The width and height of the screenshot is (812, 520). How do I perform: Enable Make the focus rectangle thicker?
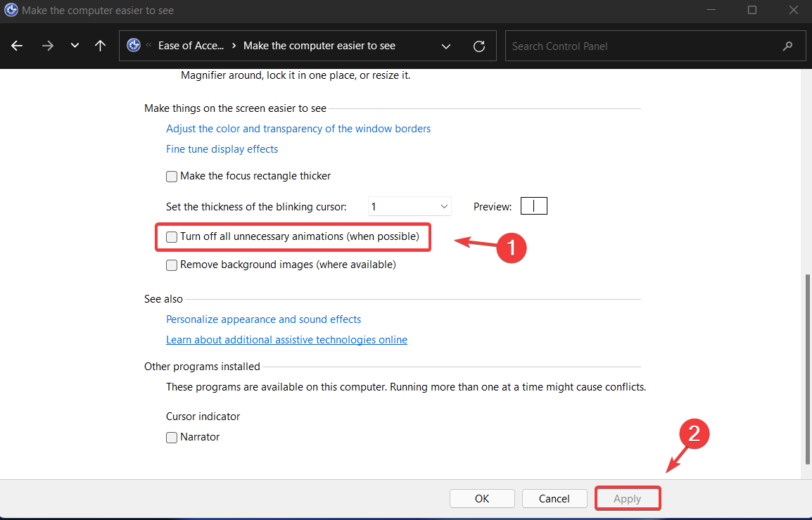[x=172, y=176]
